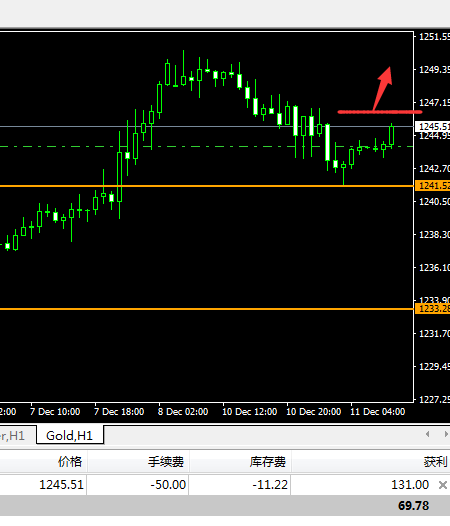This screenshot has height=526, width=450.
Task: Sort by the 库存费 column header
Action: point(268,462)
